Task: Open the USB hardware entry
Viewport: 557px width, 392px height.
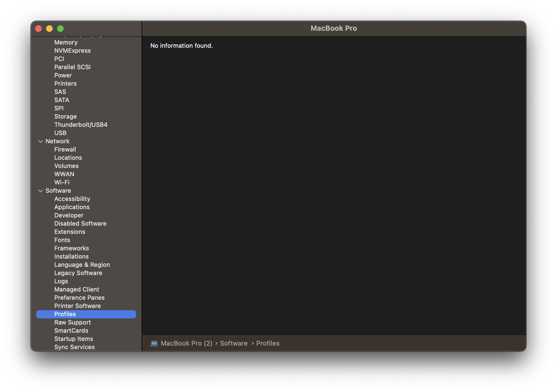Action: tap(60, 133)
